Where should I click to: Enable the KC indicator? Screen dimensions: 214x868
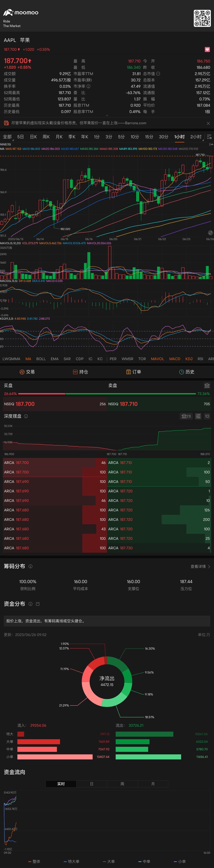[100, 359]
